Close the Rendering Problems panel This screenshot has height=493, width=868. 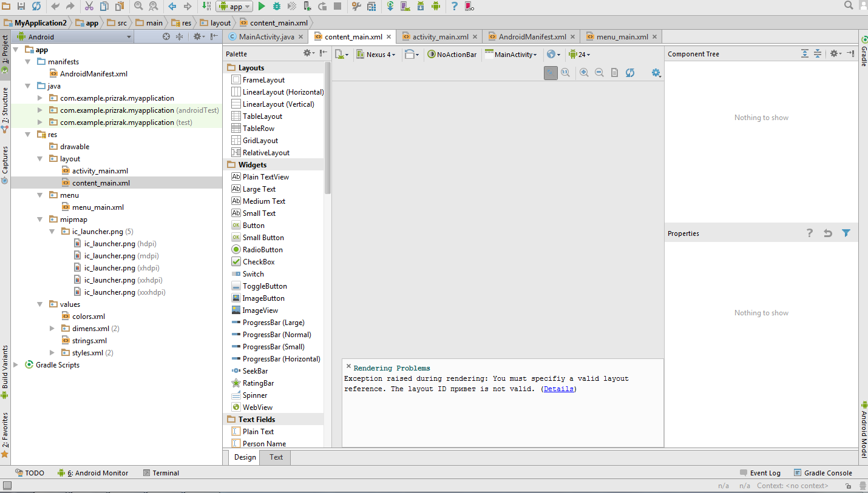tap(348, 366)
